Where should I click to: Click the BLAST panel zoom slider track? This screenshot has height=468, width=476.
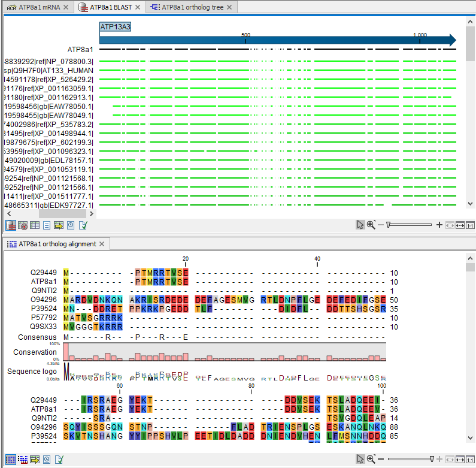410,225
